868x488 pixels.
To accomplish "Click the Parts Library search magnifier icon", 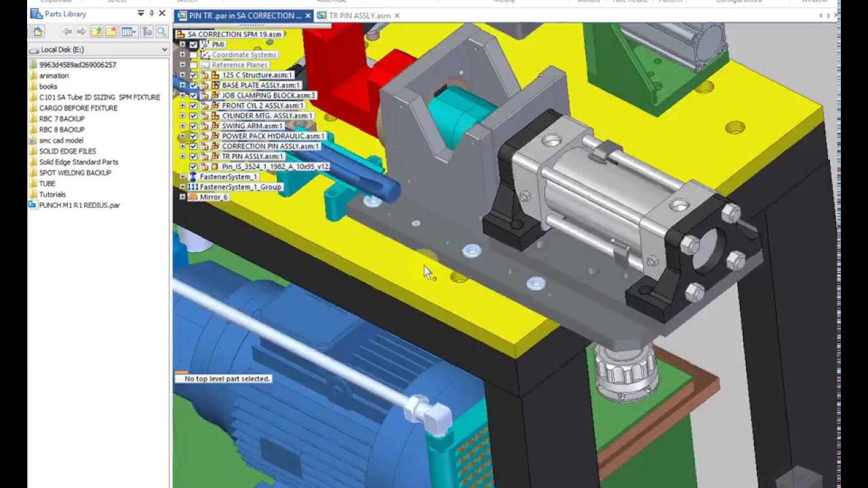I will [x=161, y=31].
